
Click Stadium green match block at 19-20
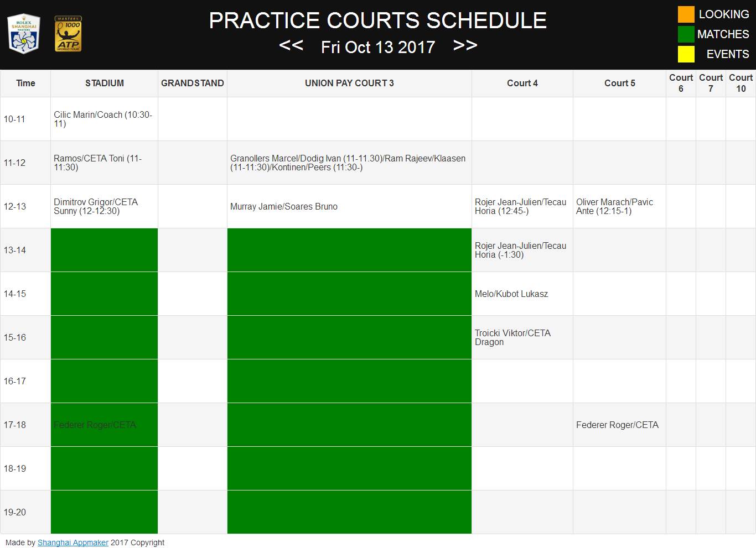[x=105, y=512]
